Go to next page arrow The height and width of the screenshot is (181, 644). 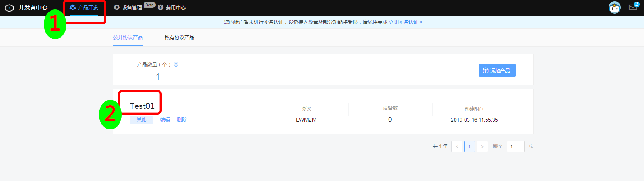pos(482,146)
